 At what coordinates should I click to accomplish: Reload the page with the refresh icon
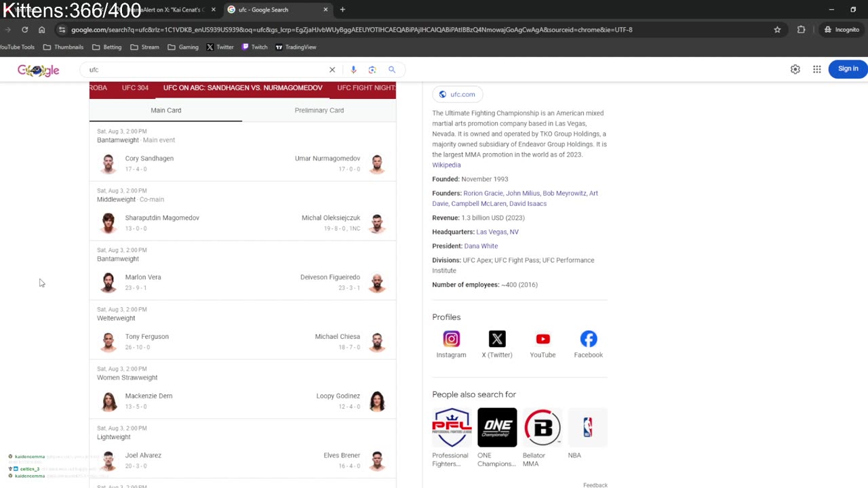click(24, 30)
